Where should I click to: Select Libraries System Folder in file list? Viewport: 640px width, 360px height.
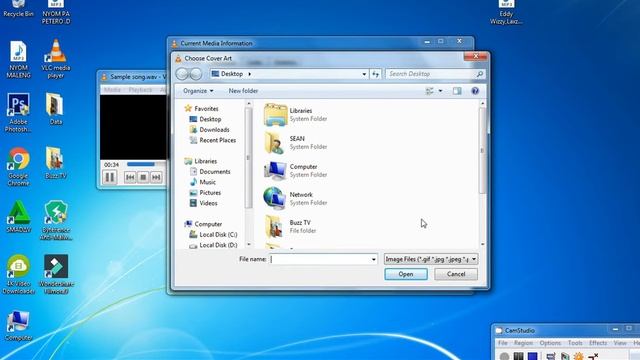point(296,115)
